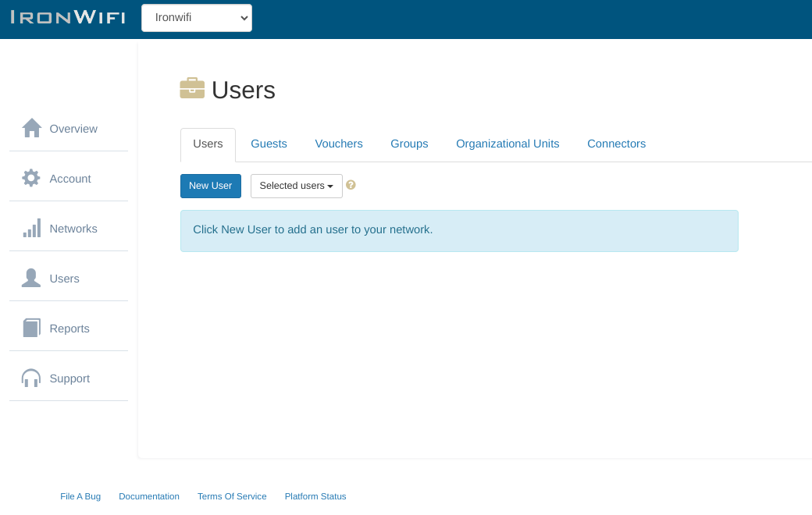Click the Overview house icon
Screen dimensions: 812x515
(x=31, y=128)
